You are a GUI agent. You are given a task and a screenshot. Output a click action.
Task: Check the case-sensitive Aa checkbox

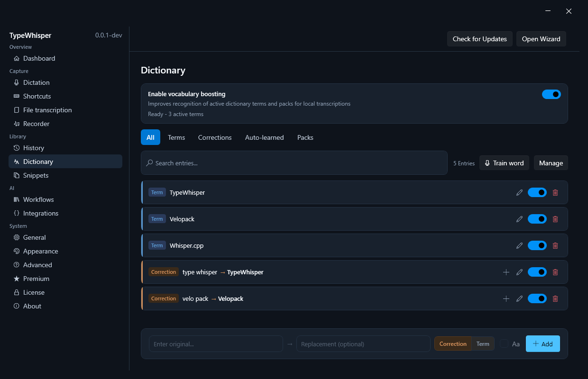pyautogui.click(x=504, y=343)
